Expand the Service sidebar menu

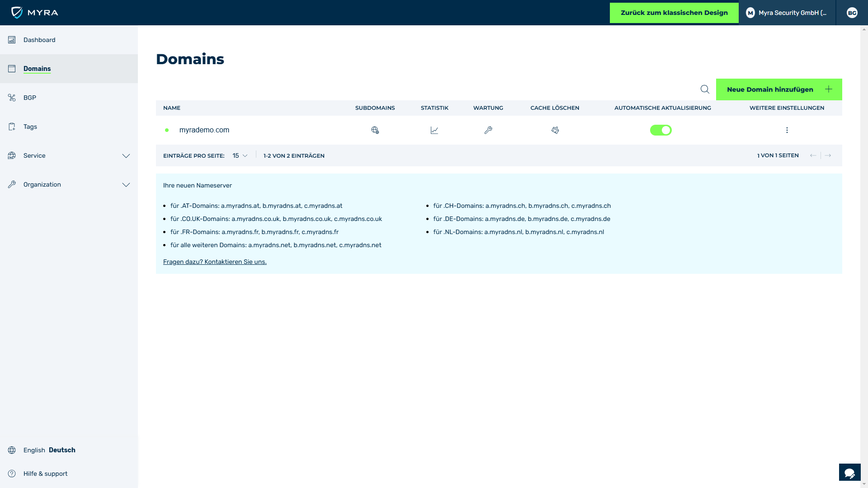click(69, 155)
